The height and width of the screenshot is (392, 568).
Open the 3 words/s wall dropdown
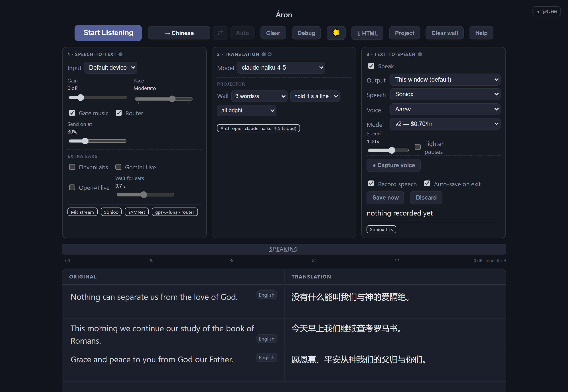(x=259, y=96)
